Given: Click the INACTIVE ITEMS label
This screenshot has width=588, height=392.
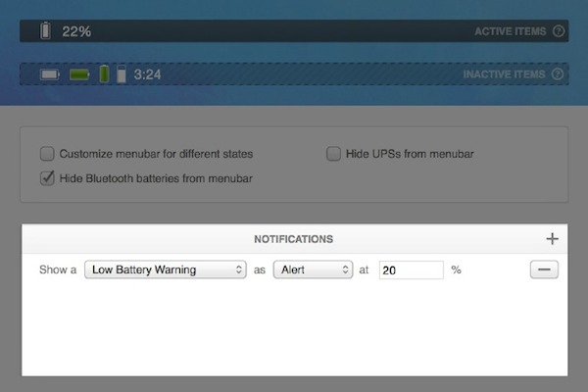Looking at the screenshot, I should point(504,74).
